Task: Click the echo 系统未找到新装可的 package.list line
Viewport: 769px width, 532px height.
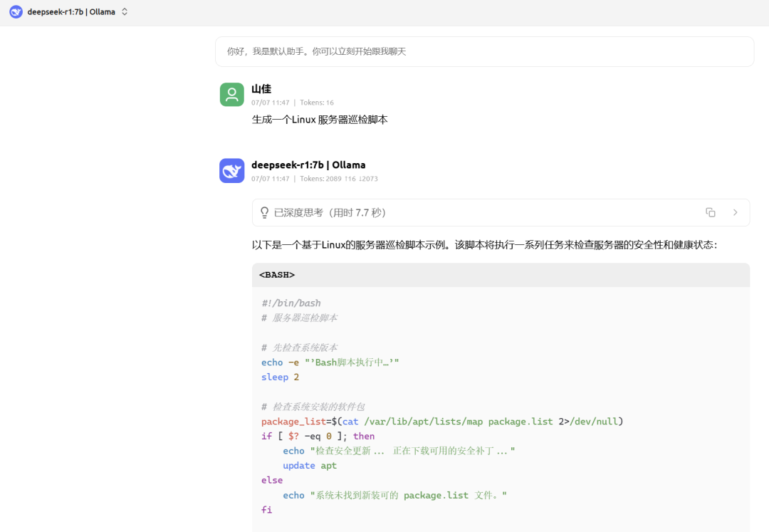Action: click(394, 495)
